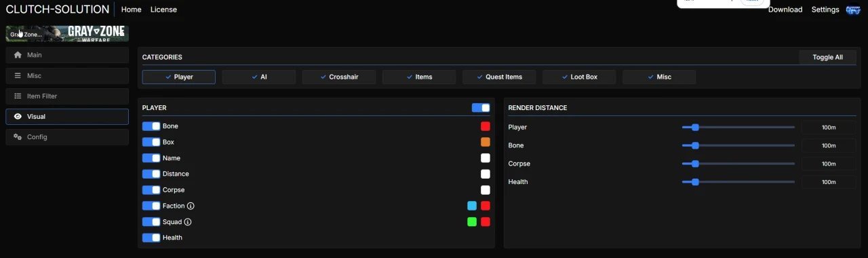The width and height of the screenshot is (868, 258).
Task: Click the eye icon beside Visual
Action: point(18,116)
